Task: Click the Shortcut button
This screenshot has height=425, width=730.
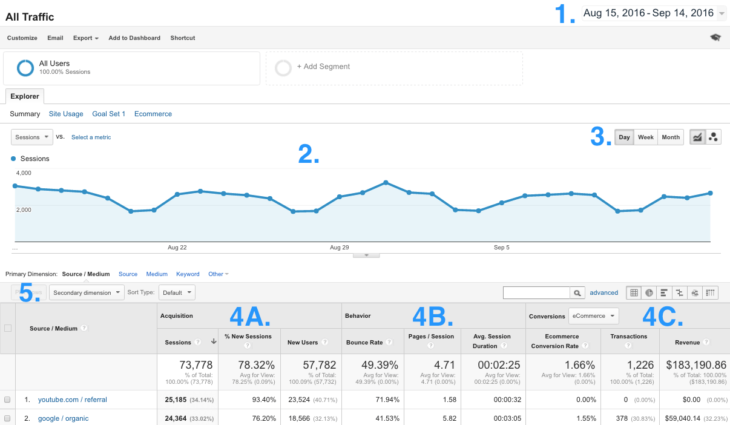Action: 182,38
